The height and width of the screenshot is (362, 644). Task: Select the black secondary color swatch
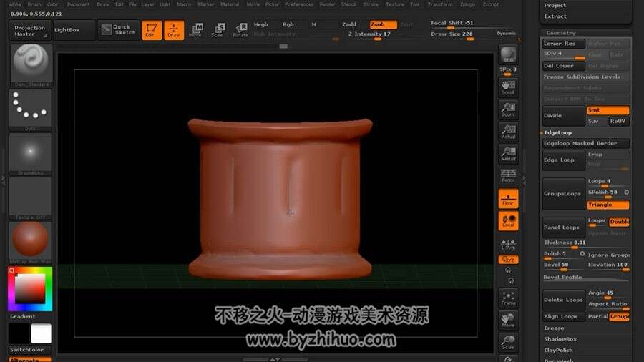click(x=19, y=333)
